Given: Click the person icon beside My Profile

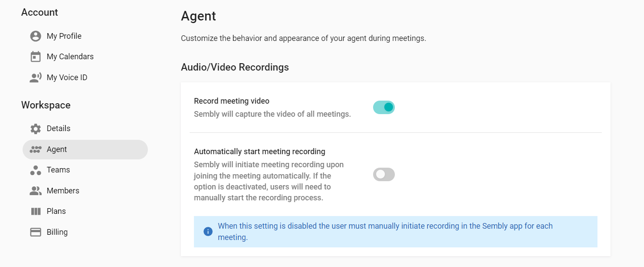Looking at the screenshot, I should pos(36,36).
